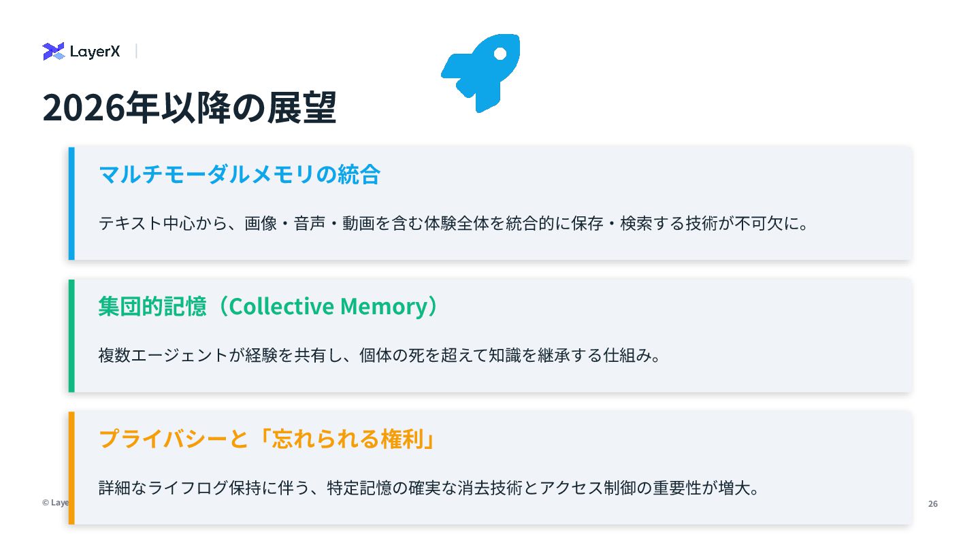Select the green heading text "集団的記憶"
Screen dimensions: 980x551
pyautogui.click(x=152, y=307)
